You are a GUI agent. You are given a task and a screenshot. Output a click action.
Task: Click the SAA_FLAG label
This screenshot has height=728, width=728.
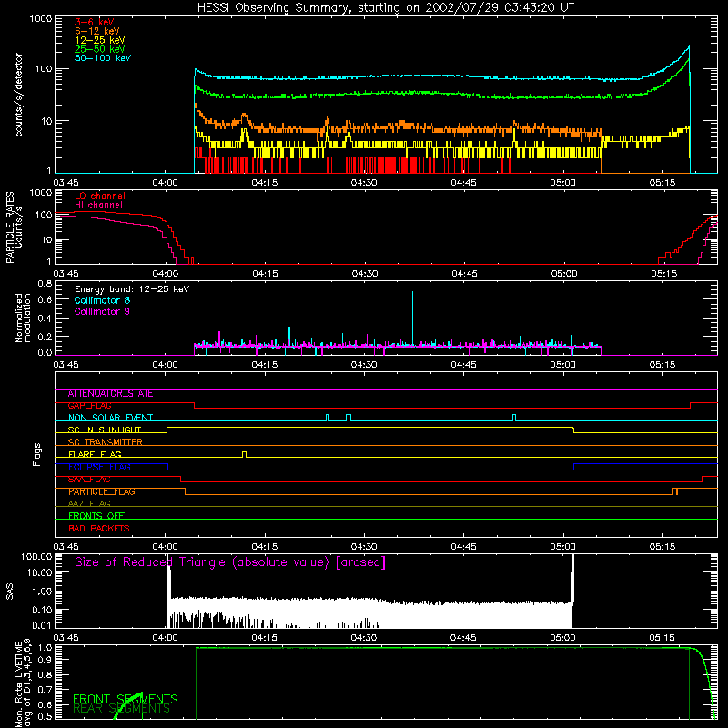click(89, 480)
